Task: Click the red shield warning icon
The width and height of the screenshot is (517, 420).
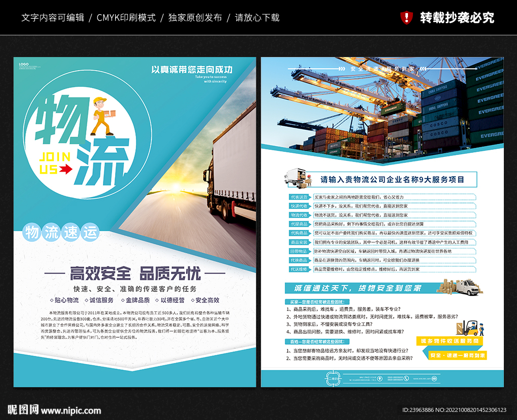Action: (406, 18)
